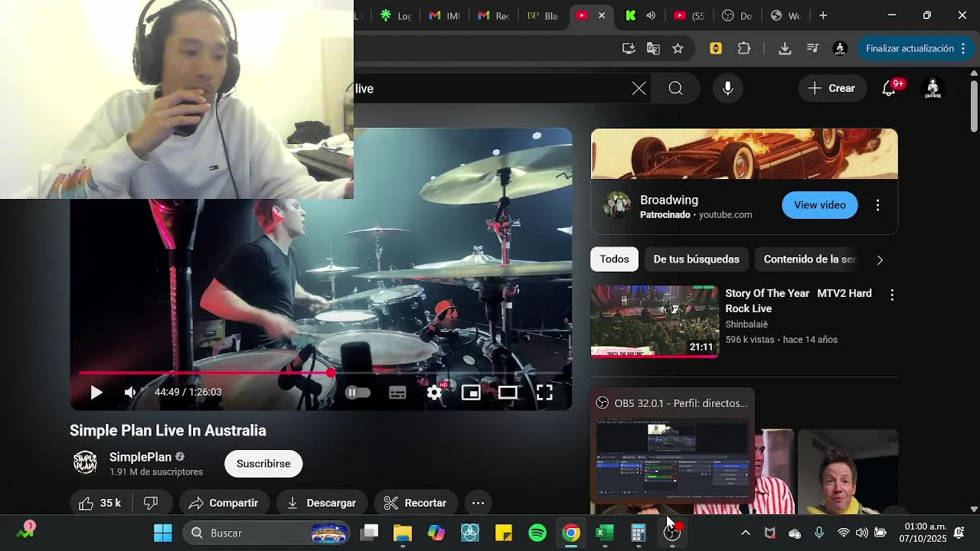
Task: Switch to the miniplayer
Action: click(471, 393)
